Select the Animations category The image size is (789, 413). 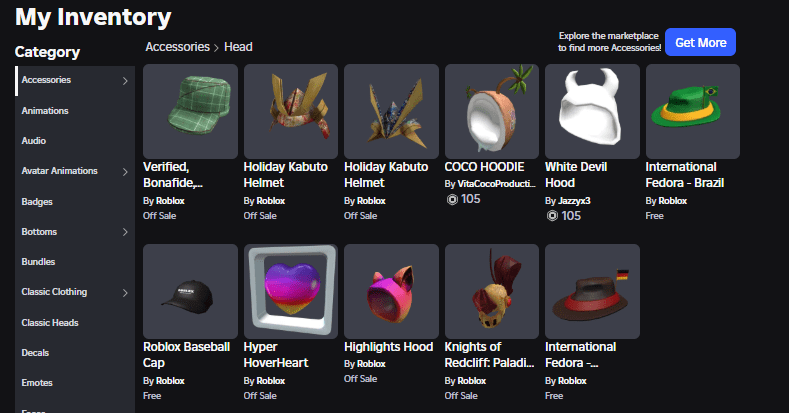tap(45, 111)
